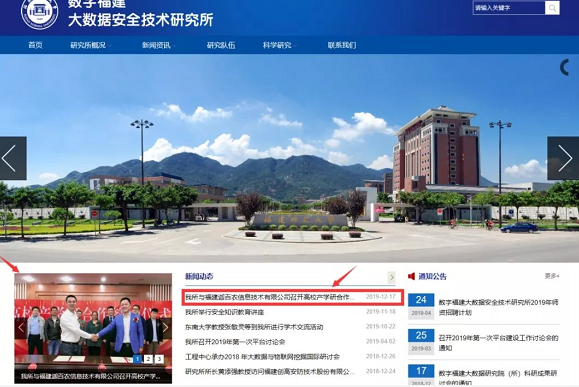This screenshot has height=387, width=579.
Task: Expand the 科学研究 navigation dropdown
Action: point(280,45)
